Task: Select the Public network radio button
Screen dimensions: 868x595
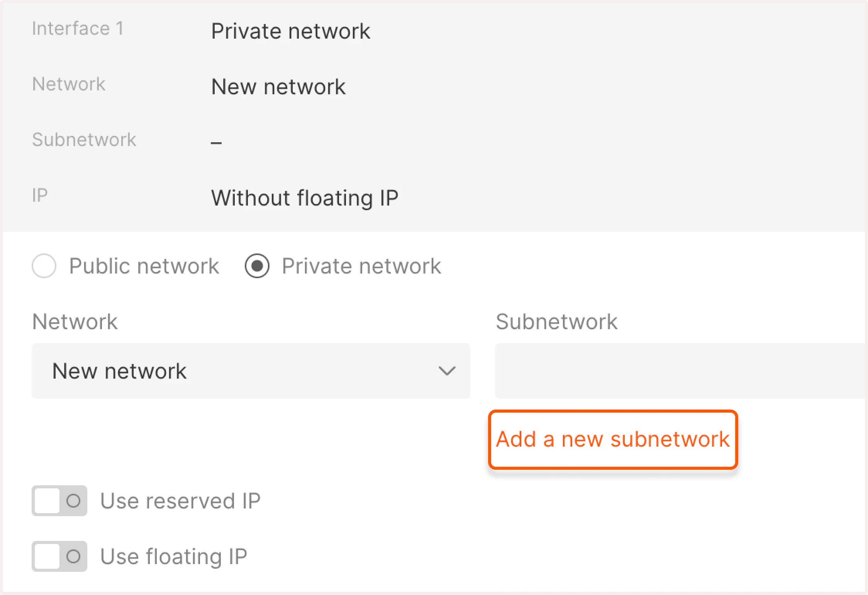Action: pyautogui.click(x=44, y=266)
